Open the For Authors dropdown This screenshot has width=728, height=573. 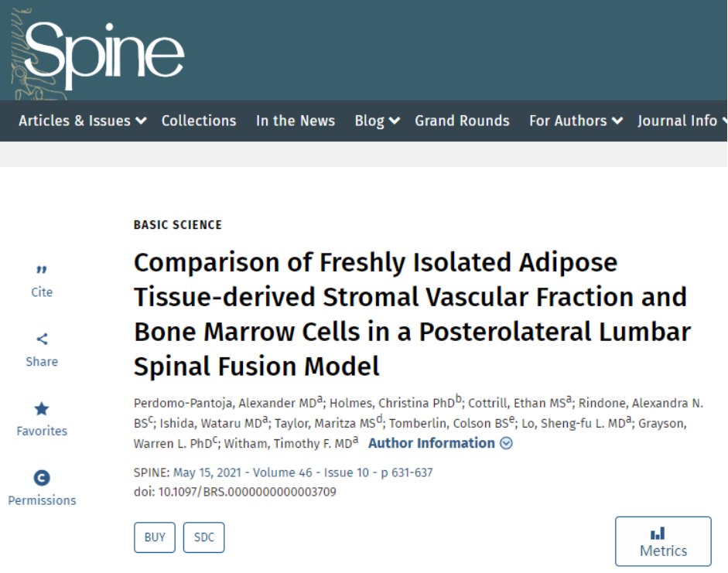tap(576, 121)
